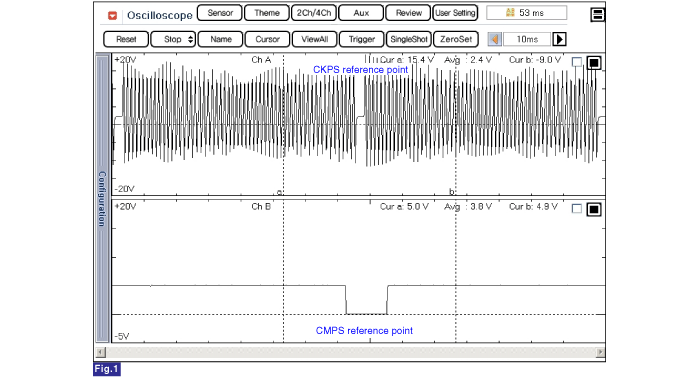Click the right scroll arrow on bottom scrollbar
This screenshot has height=377, width=700.
tap(600, 352)
